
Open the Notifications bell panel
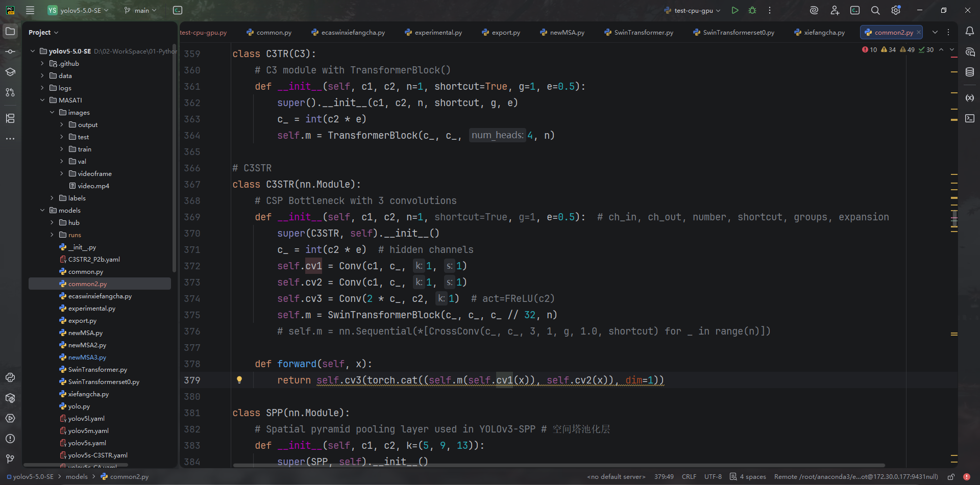point(970,32)
